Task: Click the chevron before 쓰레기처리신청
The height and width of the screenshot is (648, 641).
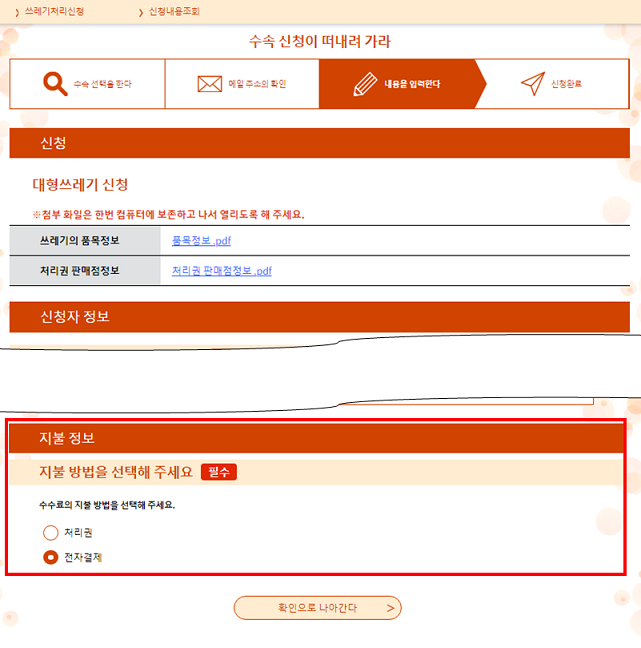Action: (17, 12)
